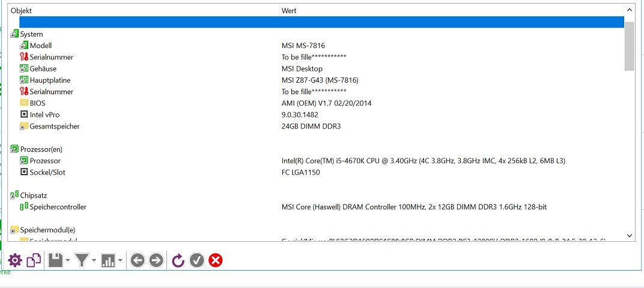Select the Speichercontroller row
This screenshot has height=288, width=644.
pos(316,207)
